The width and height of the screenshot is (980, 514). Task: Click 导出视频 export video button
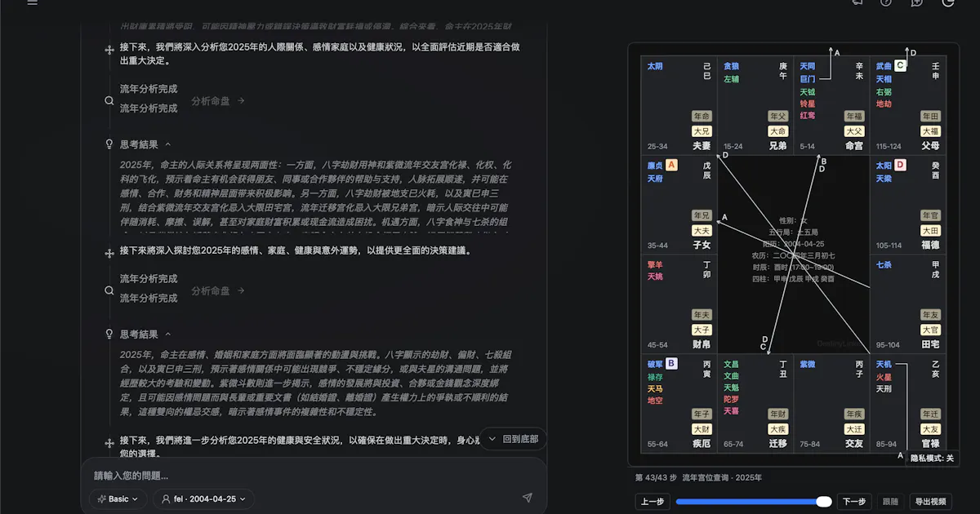(x=930, y=502)
